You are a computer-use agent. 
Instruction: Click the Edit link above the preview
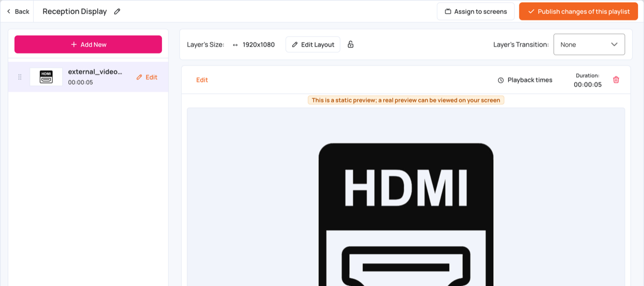coord(202,80)
